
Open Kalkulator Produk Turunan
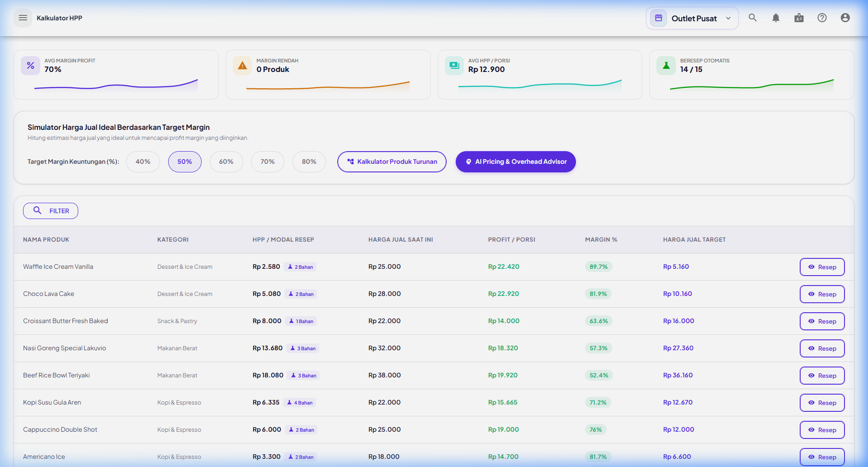click(392, 162)
